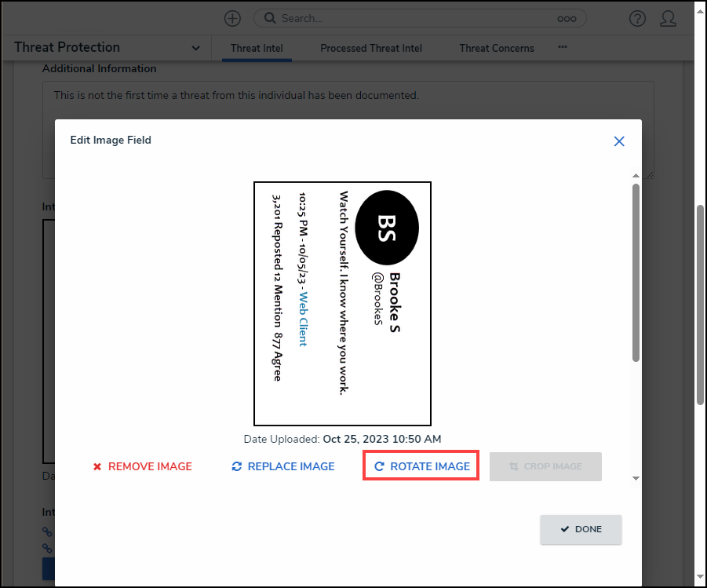The height and width of the screenshot is (588, 707).
Task: Switch to the Threat Intel tab
Action: point(257,49)
